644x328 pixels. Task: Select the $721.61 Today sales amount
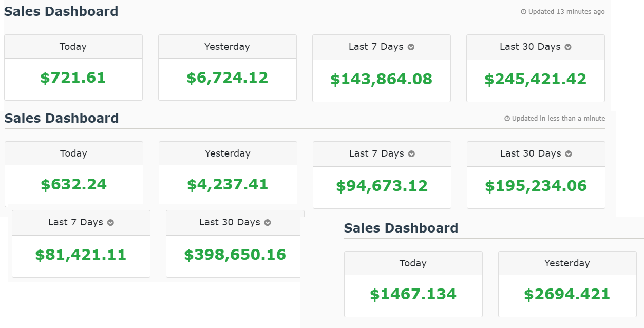point(73,78)
